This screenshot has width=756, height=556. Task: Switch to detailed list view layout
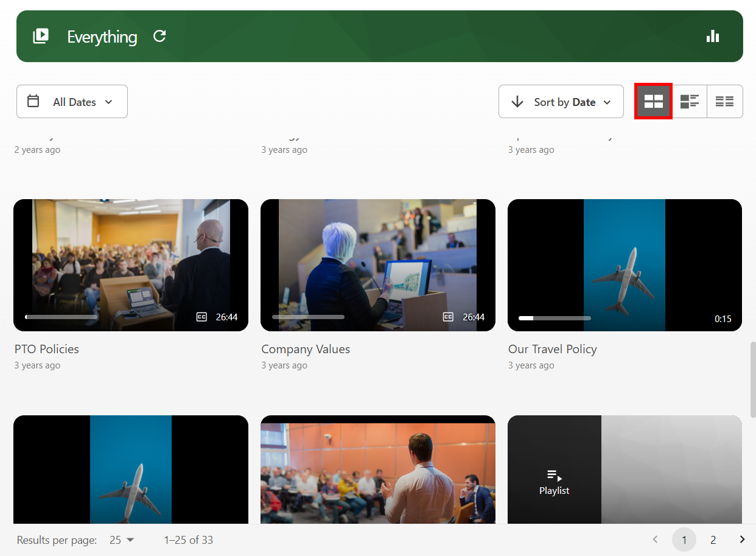point(689,102)
